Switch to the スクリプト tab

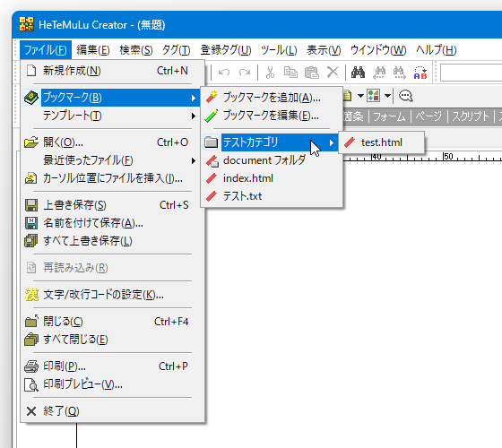[471, 116]
